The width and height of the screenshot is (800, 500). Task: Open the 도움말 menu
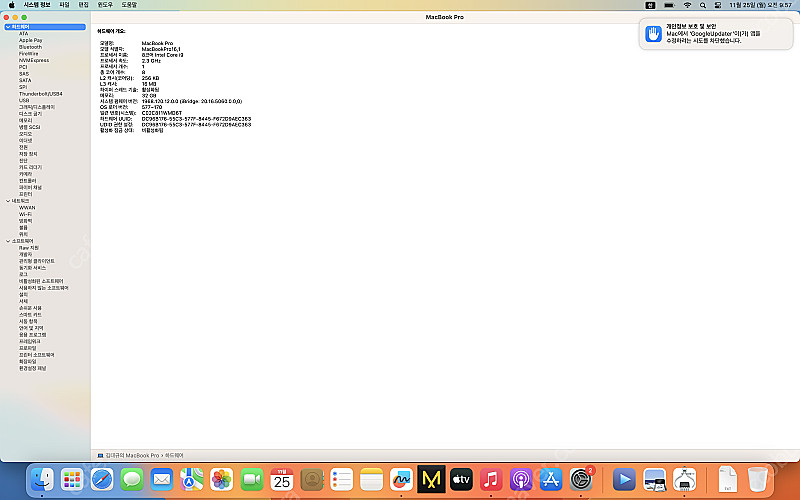[x=129, y=5]
